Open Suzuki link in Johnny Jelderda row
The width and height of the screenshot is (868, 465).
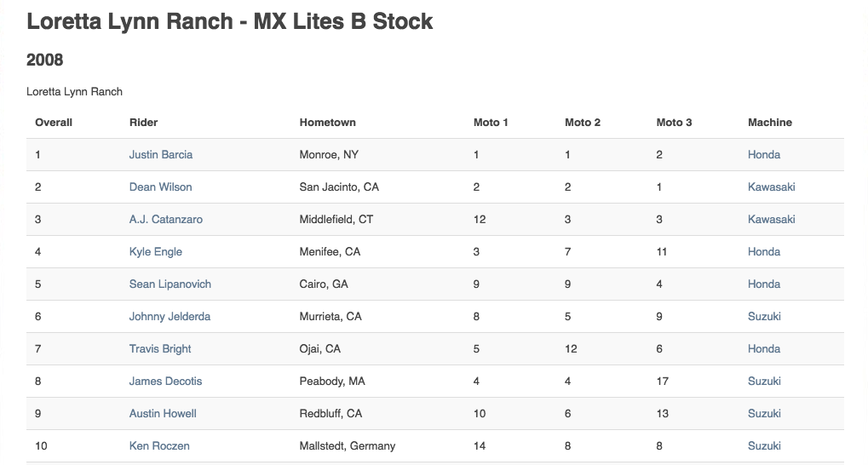tap(764, 317)
